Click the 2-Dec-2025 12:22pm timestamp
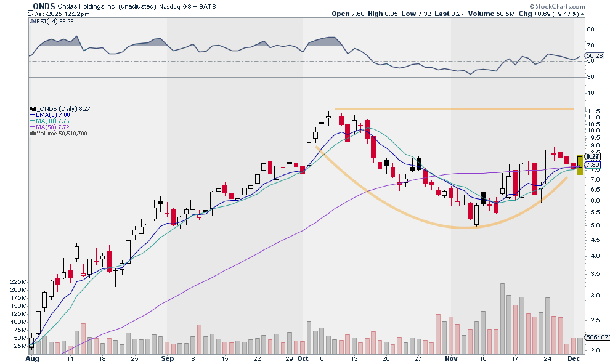 click(x=59, y=14)
